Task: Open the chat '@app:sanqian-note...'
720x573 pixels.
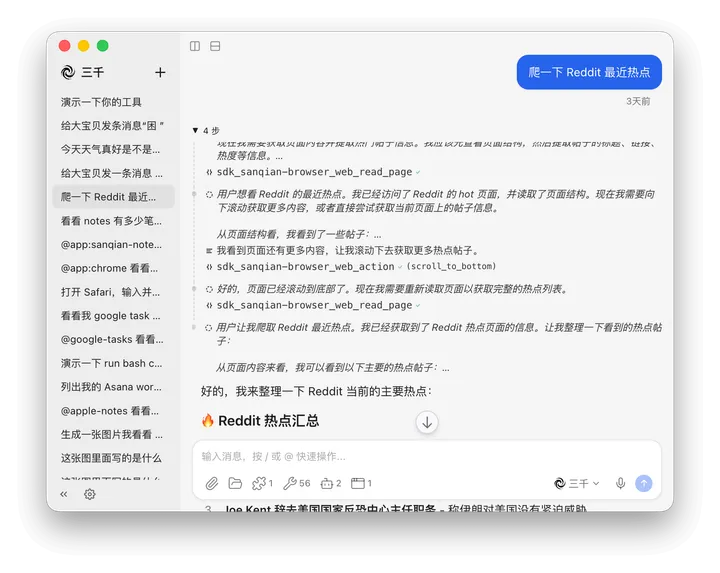Action: click(113, 244)
